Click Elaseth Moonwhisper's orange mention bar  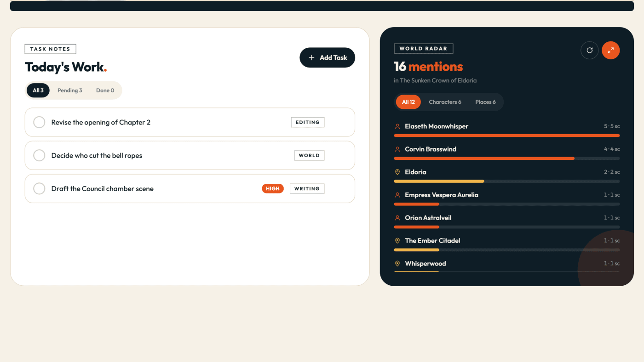507,136
